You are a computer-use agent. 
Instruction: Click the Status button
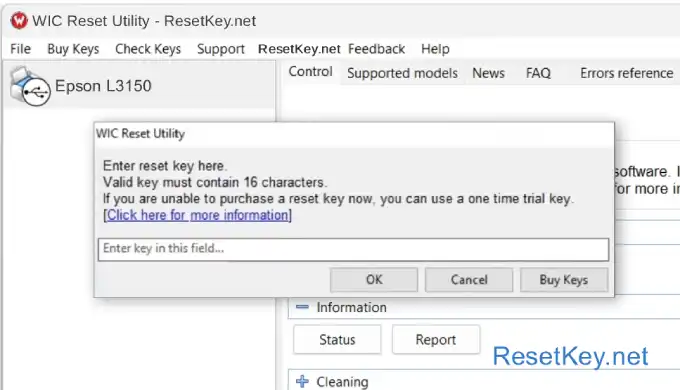(337, 340)
